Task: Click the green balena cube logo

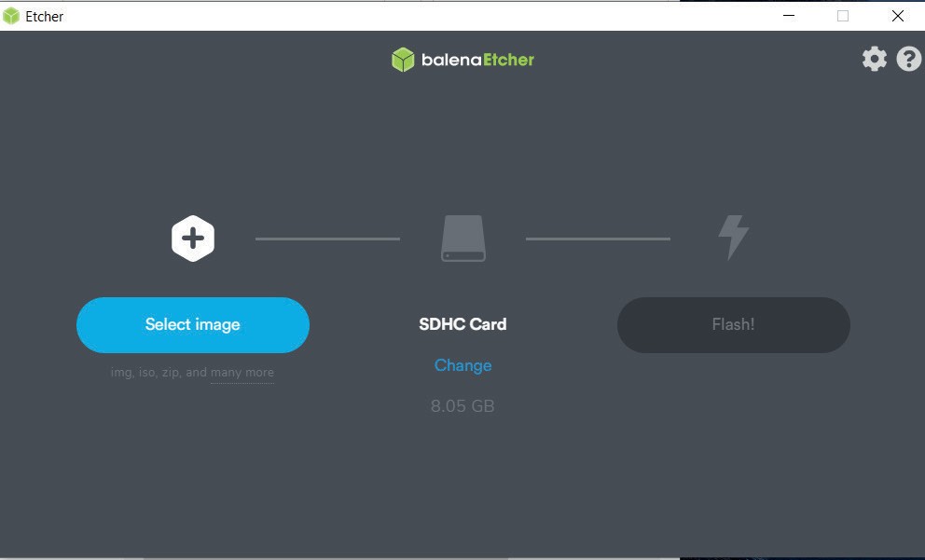Action: click(x=403, y=60)
